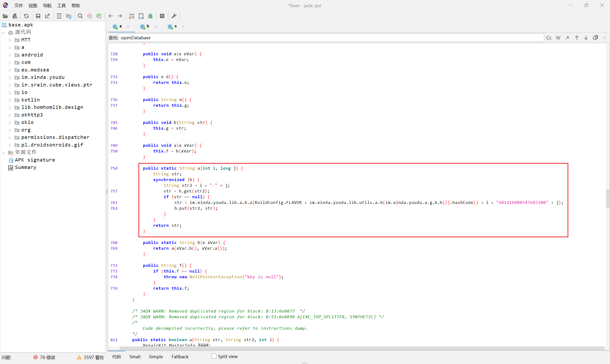Toggle flatten packages icon
The width and height of the screenshot is (610, 364).
(x=69, y=16)
